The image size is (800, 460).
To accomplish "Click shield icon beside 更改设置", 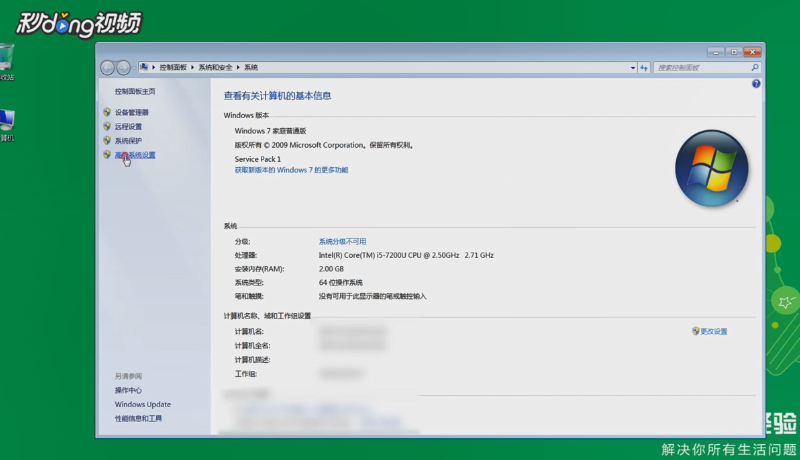I will (x=695, y=331).
